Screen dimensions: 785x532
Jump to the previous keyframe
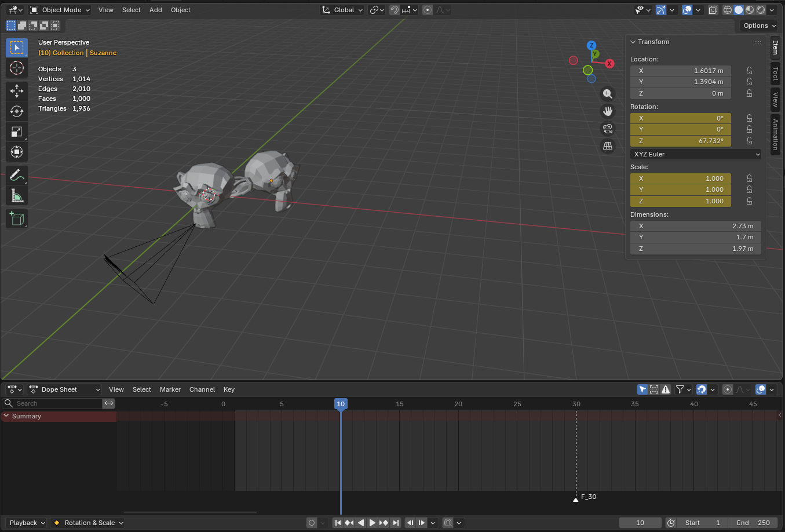tap(349, 523)
